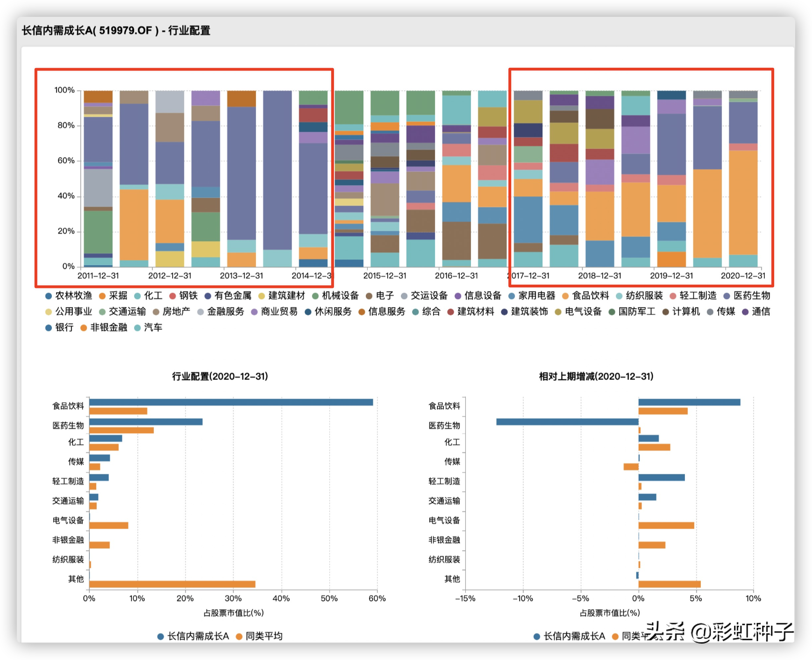Viewport: 812px width, 660px height.
Task: Click the 家用电器 legend color dot
Action: point(512,296)
